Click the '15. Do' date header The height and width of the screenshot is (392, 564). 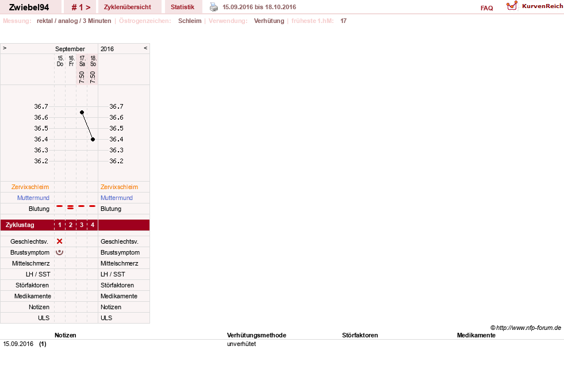pyautogui.click(x=60, y=61)
